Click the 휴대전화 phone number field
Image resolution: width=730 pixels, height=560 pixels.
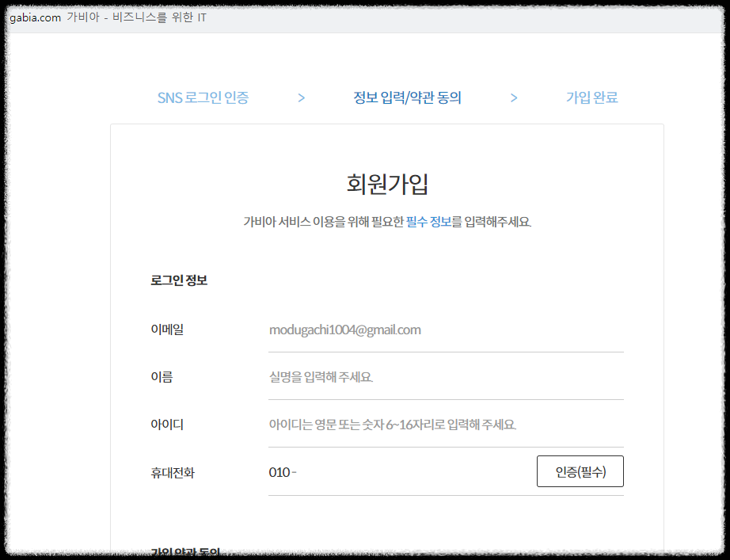point(396,472)
